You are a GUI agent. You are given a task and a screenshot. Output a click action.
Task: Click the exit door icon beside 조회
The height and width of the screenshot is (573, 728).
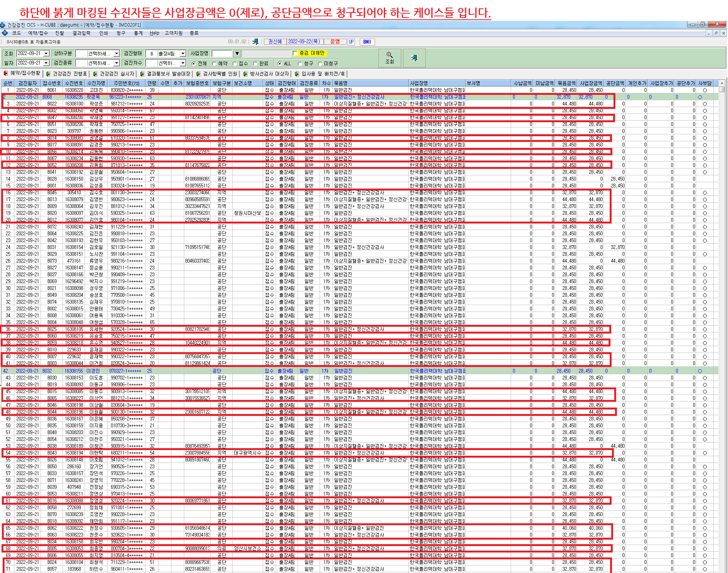coord(414,58)
